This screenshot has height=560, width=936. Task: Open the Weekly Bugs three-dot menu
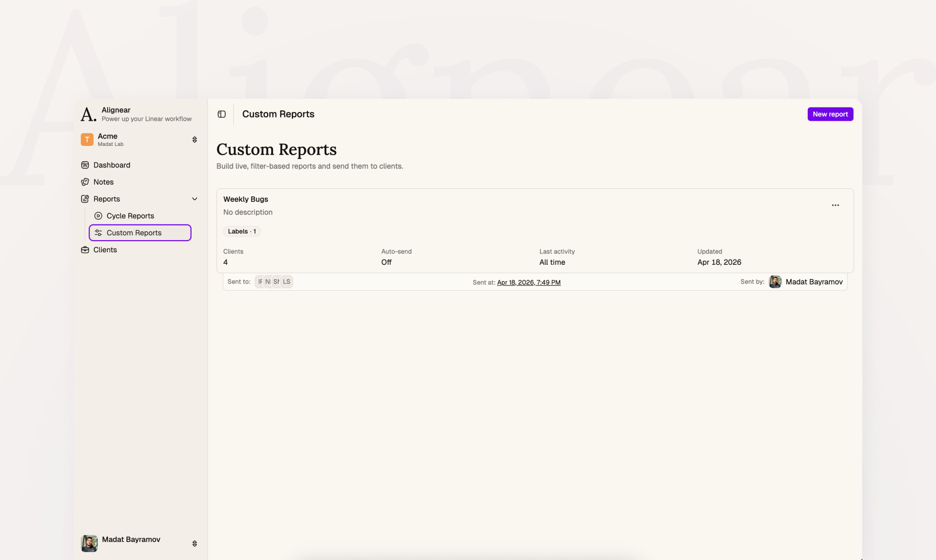tap(835, 205)
